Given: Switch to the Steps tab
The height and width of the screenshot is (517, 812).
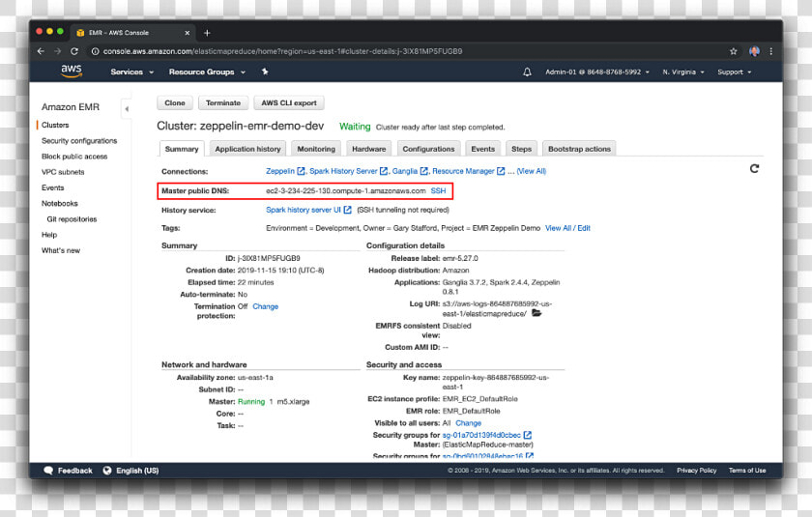Looking at the screenshot, I should (521, 149).
